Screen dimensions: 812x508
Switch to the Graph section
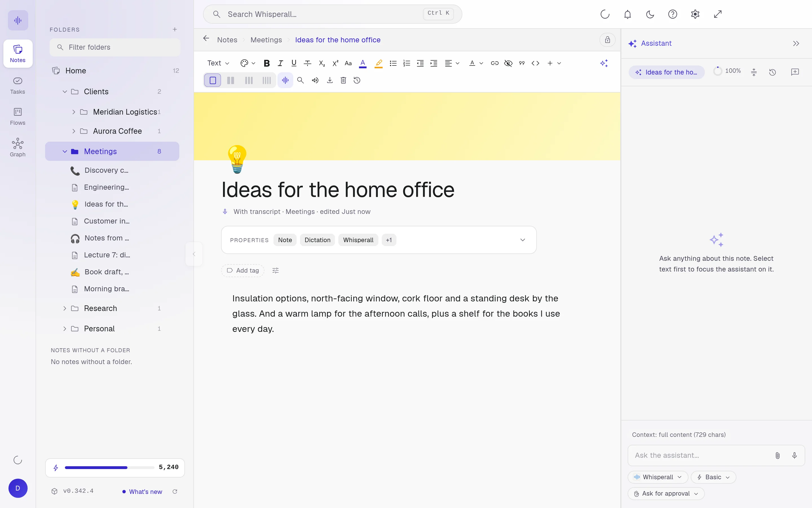[x=18, y=148]
